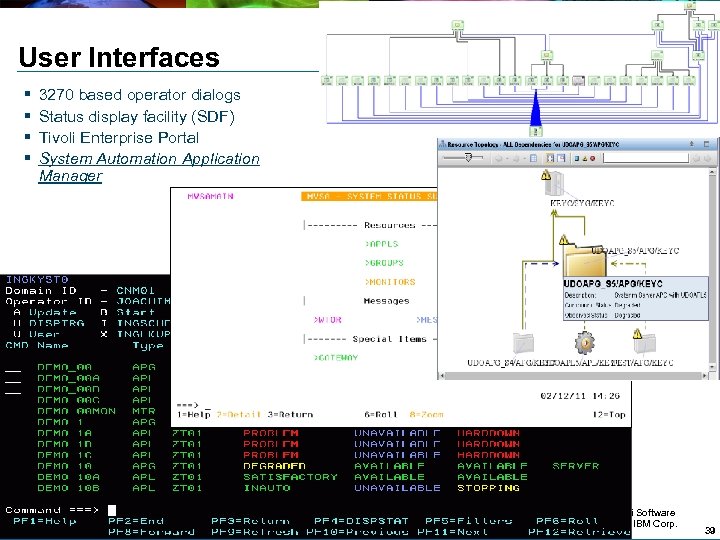The image size is (720, 540).
Task: Click INAUTO status in DEMO_10B row
Action: (x=267, y=488)
